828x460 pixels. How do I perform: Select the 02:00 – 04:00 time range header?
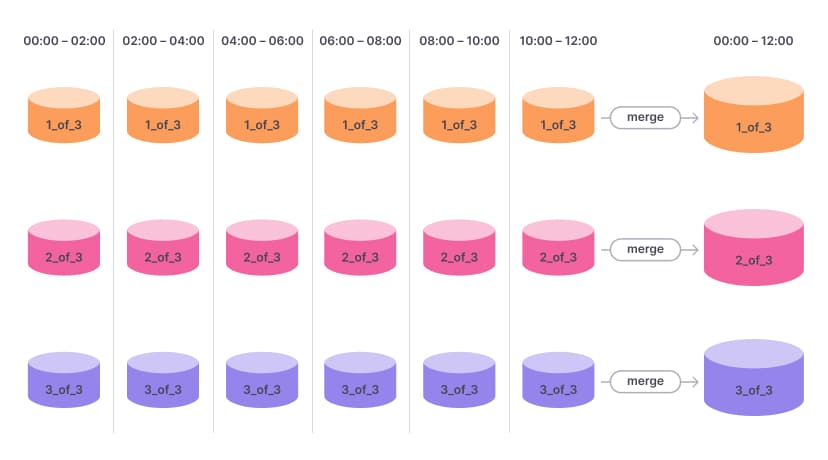tap(163, 41)
